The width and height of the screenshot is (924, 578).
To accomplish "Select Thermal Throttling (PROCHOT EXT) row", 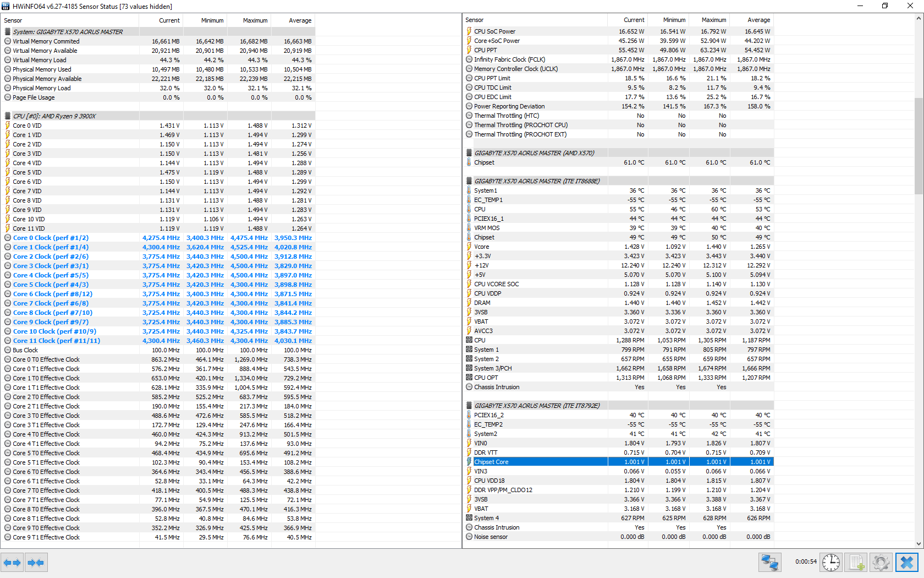I will click(x=619, y=134).
